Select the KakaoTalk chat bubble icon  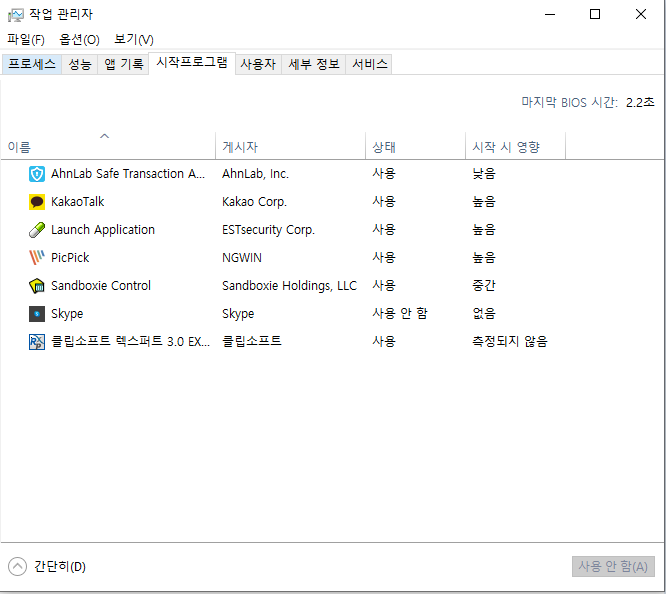[37, 201]
